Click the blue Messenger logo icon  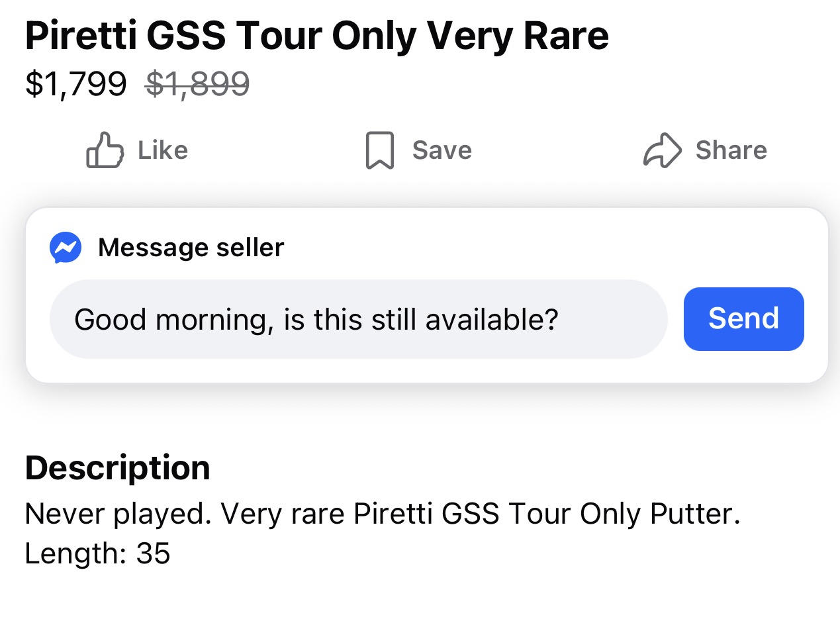[x=66, y=248]
